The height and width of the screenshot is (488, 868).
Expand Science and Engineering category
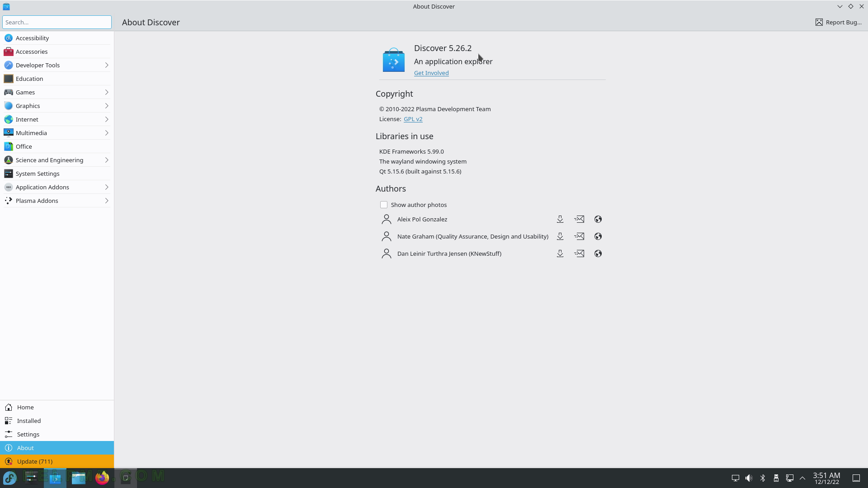tap(107, 160)
